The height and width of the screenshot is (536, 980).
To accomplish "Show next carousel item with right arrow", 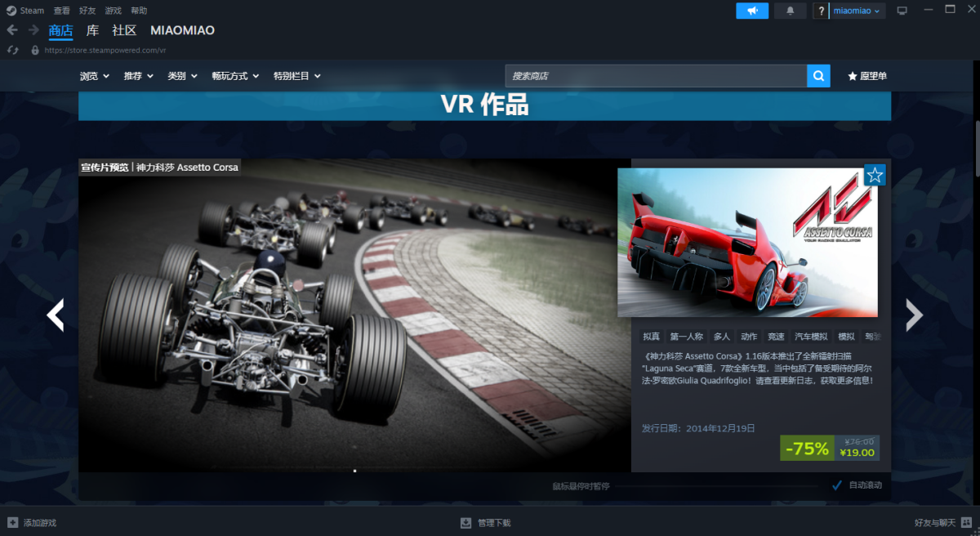I will click(914, 315).
